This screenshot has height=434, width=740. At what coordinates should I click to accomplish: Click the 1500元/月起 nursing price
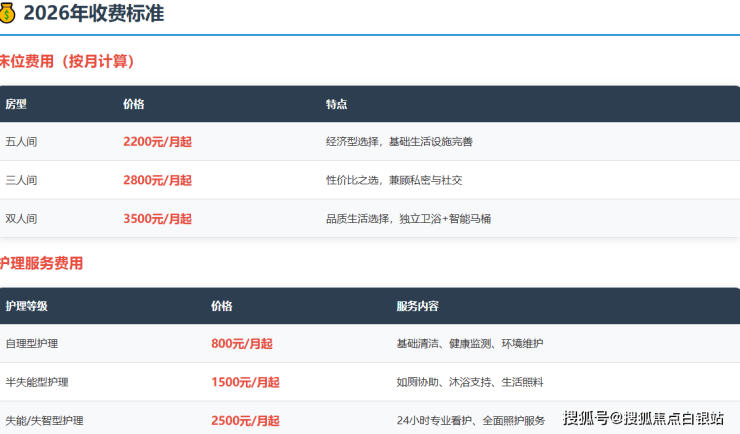click(x=245, y=382)
